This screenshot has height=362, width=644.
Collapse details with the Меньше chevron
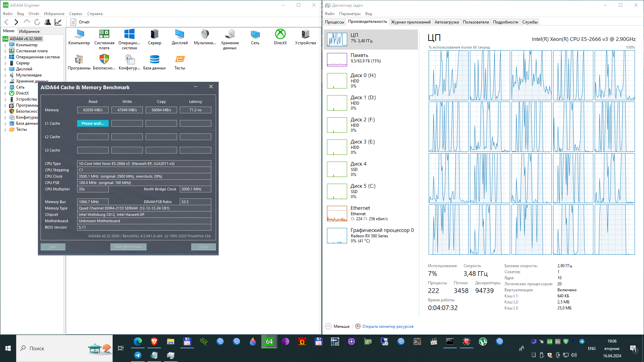click(x=328, y=326)
